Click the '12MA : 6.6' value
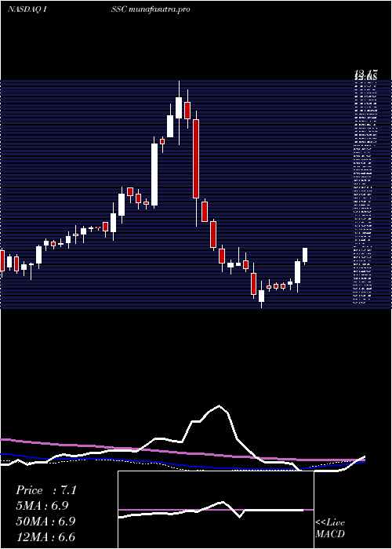Screen dimensions: 392x549 coord(45,537)
